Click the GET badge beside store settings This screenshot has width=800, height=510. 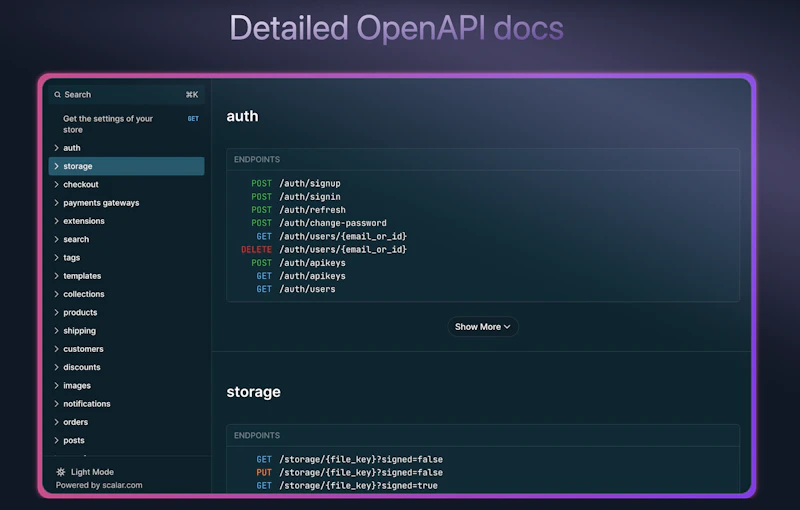pos(193,119)
